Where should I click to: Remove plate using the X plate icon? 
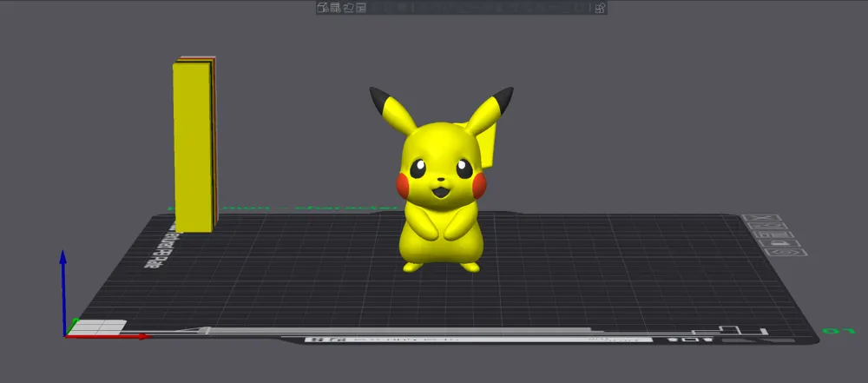[x=762, y=218]
